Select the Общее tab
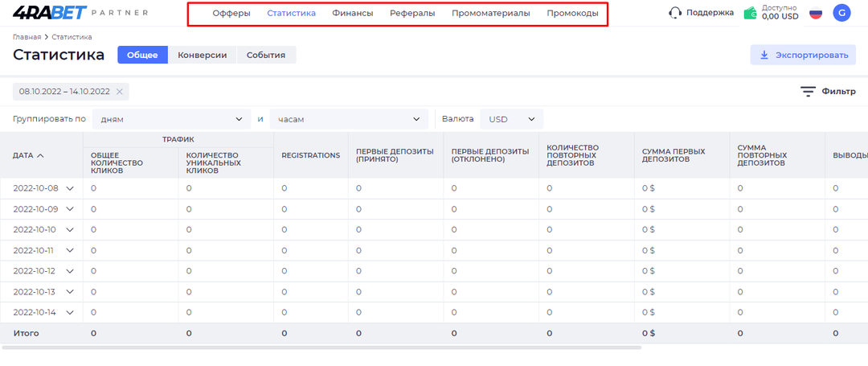This screenshot has width=868, height=366. pyautogui.click(x=142, y=55)
